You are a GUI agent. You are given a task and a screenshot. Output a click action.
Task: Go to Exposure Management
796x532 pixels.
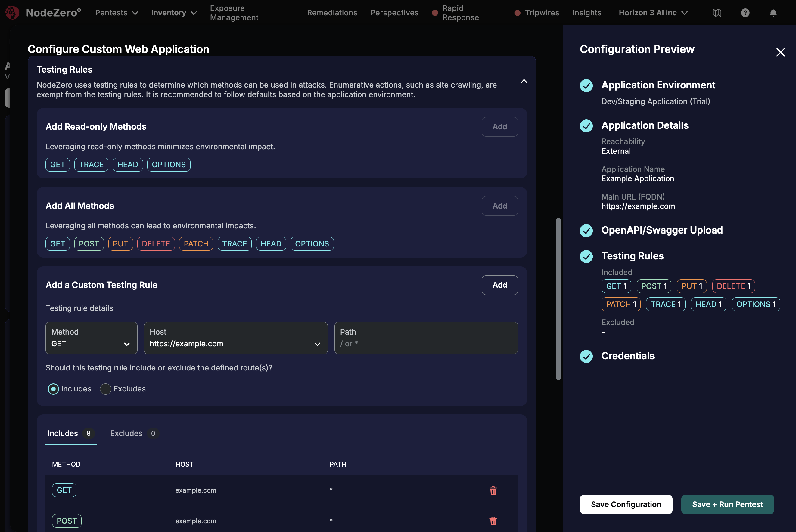(x=234, y=13)
